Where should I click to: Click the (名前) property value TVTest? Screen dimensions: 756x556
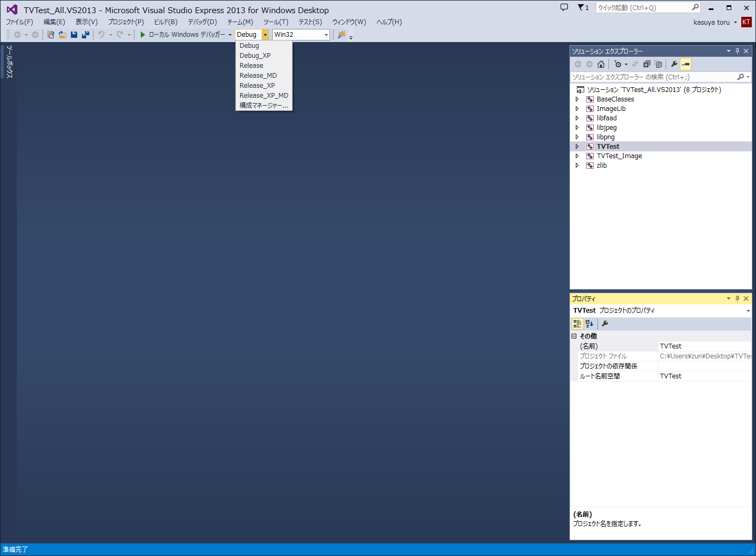[x=705, y=346]
